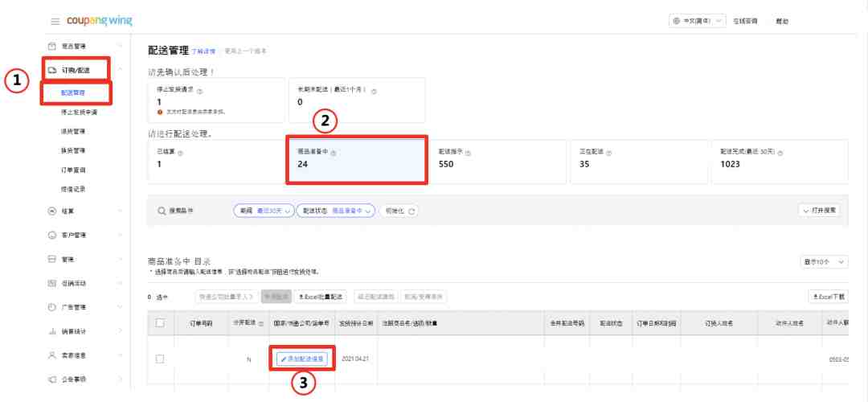Click the settlement coin icon in sidebar
Image resolution: width=868 pixels, height=402 pixels.
pyautogui.click(x=52, y=211)
